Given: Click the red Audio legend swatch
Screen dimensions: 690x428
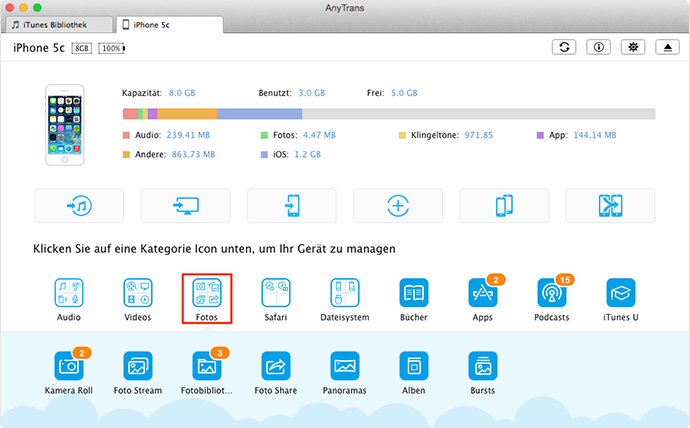Looking at the screenshot, I should [x=126, y=135].
